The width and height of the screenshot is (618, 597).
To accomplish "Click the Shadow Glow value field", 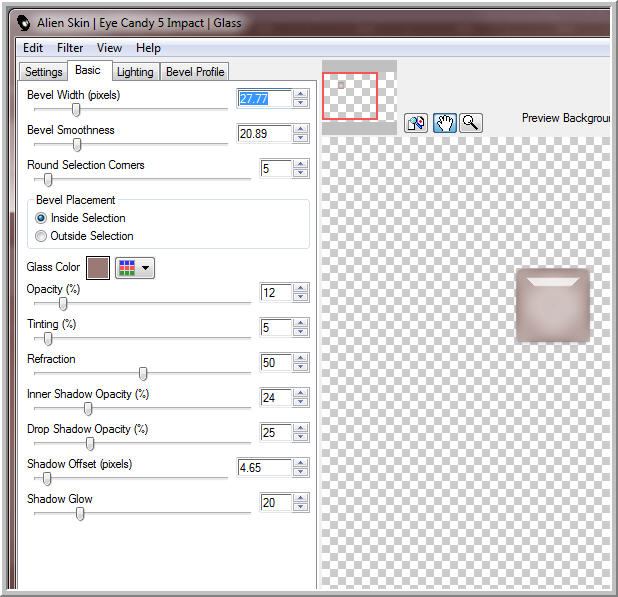I will point(276,503).
